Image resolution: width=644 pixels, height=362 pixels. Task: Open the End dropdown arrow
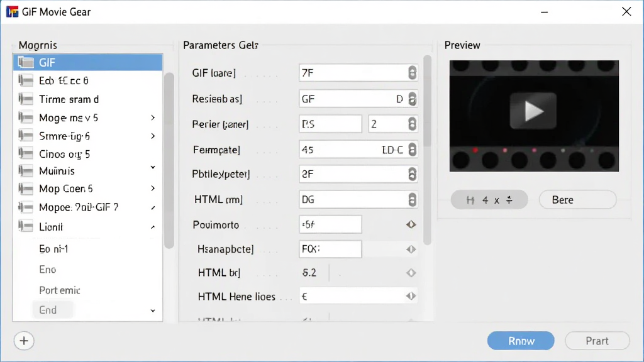(153, 310)
